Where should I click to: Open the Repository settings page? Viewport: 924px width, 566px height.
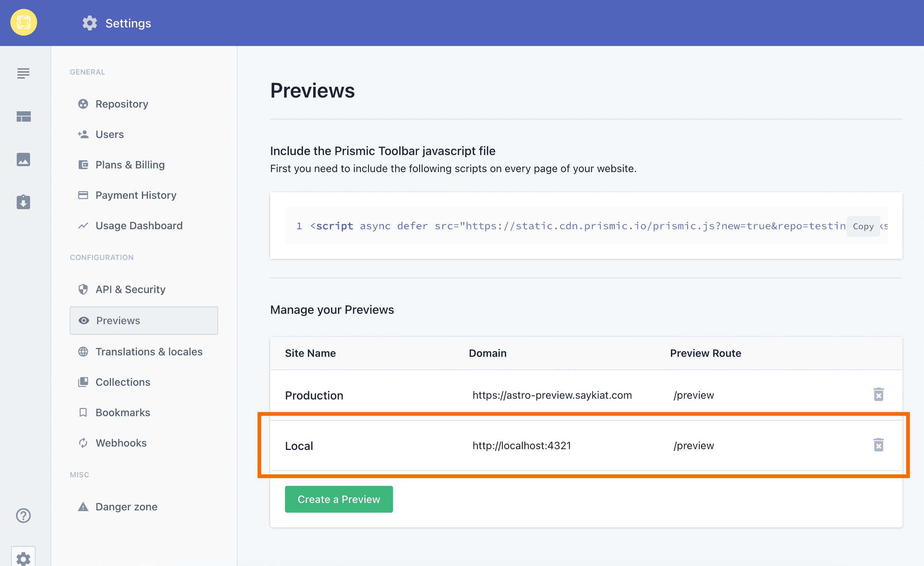point(121,104)
